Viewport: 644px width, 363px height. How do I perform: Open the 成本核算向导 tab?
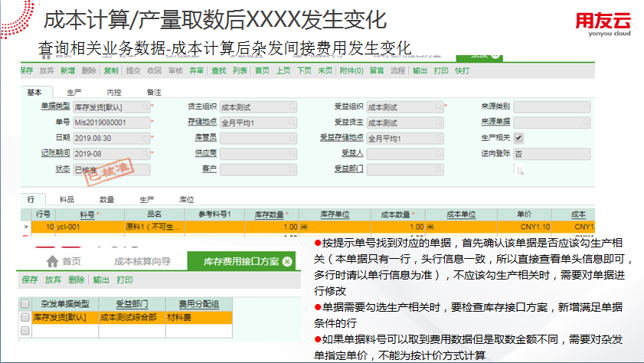[x=142, y=262]
